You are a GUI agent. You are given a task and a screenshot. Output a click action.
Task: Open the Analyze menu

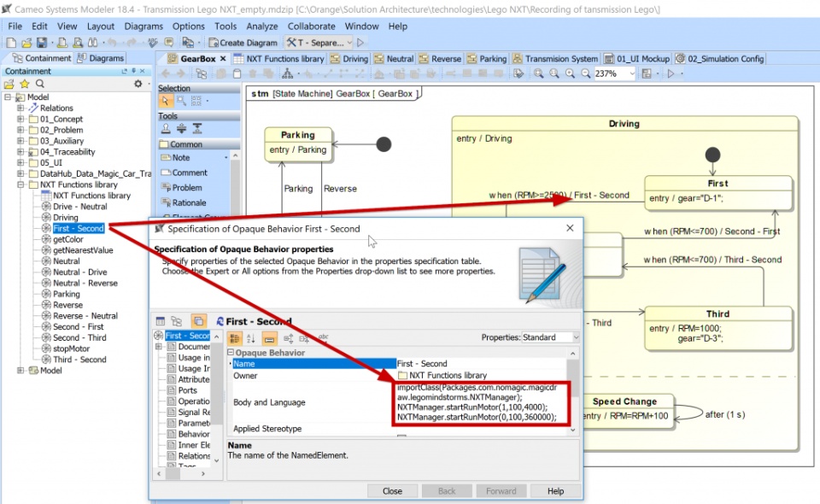click(262, 26)
